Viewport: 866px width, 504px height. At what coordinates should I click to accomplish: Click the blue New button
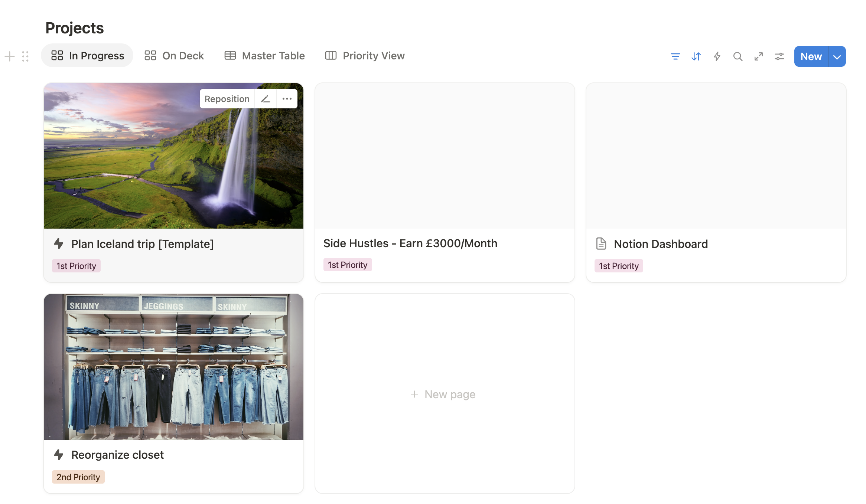tap(811, 56)
